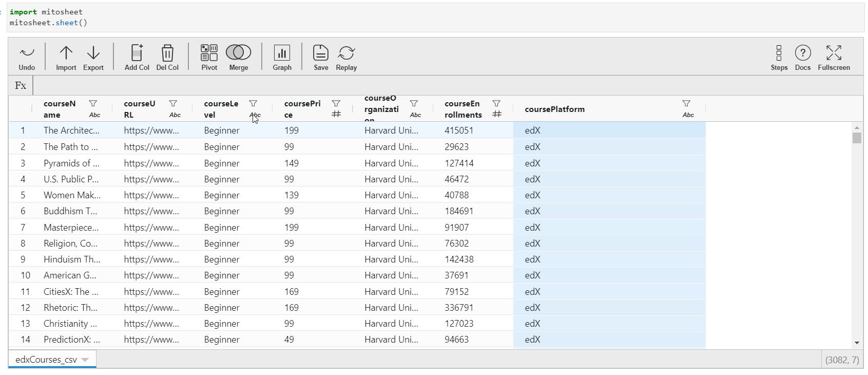Click the Replay analysis icon
Viewport: 868px width, 375px height.
click(346, 57)
